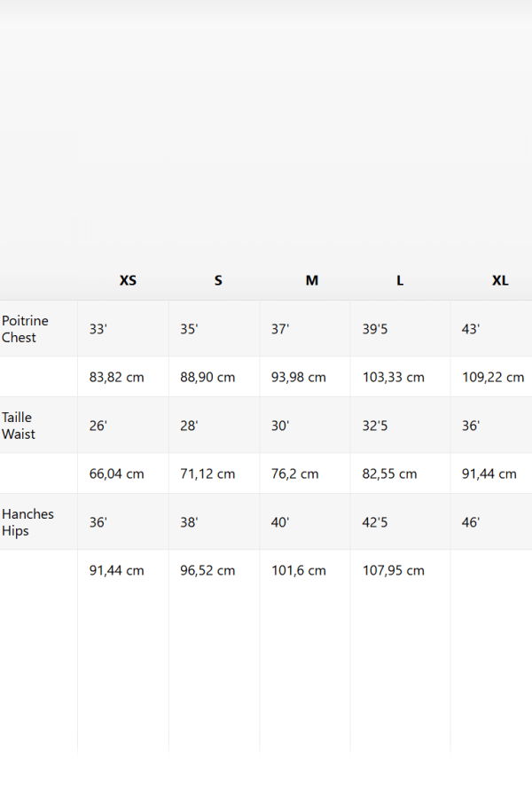
Task: Click the Hanches Hips row label
Action: pyautogui.click(x=27, y=522)
